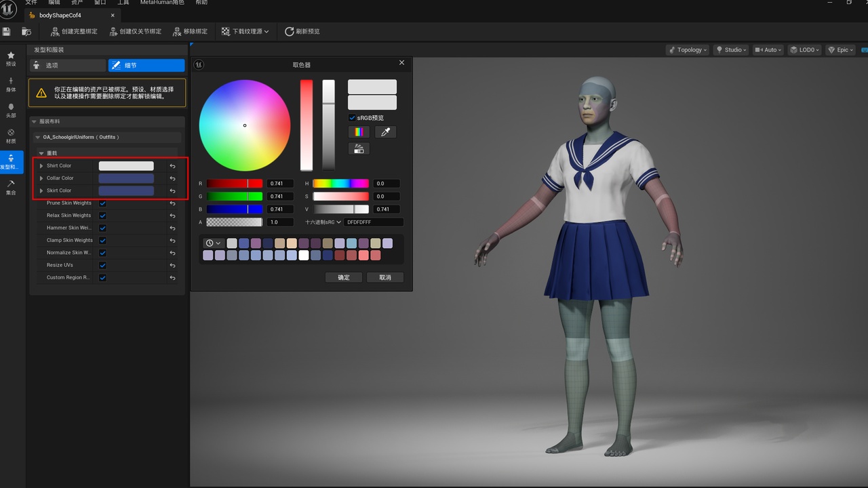Open the 预设 star sidebar panel

point(11,58)
